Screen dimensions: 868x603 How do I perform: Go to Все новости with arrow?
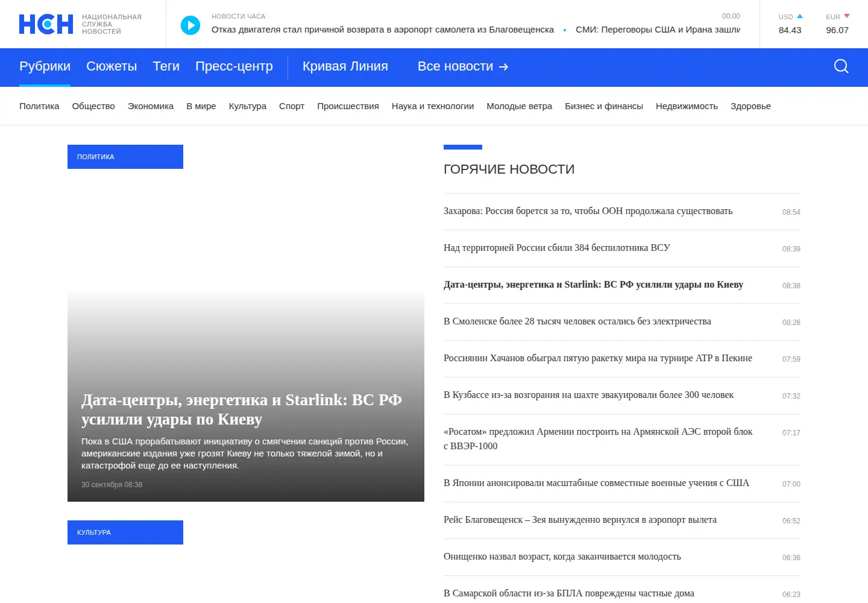[463, 66]
